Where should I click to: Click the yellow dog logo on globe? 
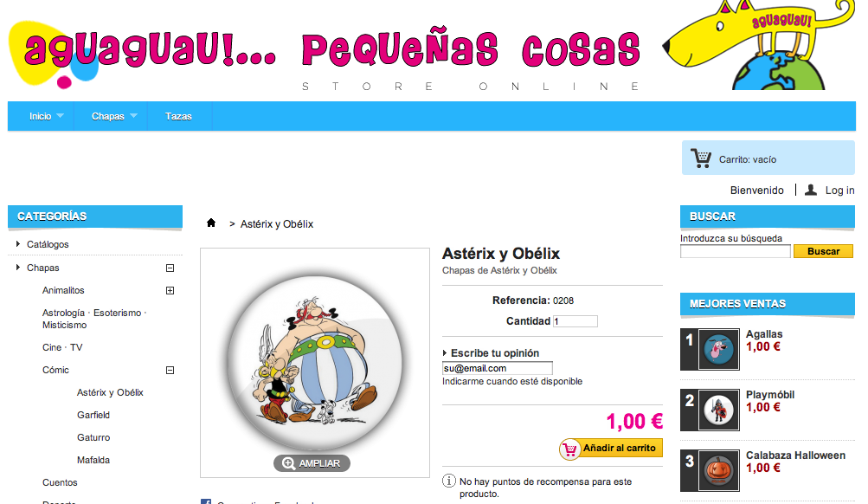758,44
